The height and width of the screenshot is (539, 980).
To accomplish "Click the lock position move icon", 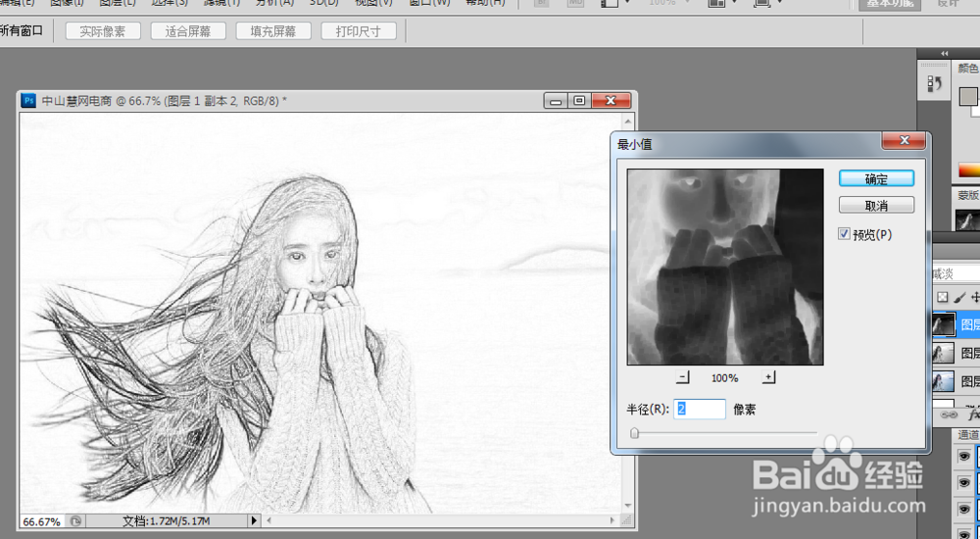I will click(x=974, y=298).
